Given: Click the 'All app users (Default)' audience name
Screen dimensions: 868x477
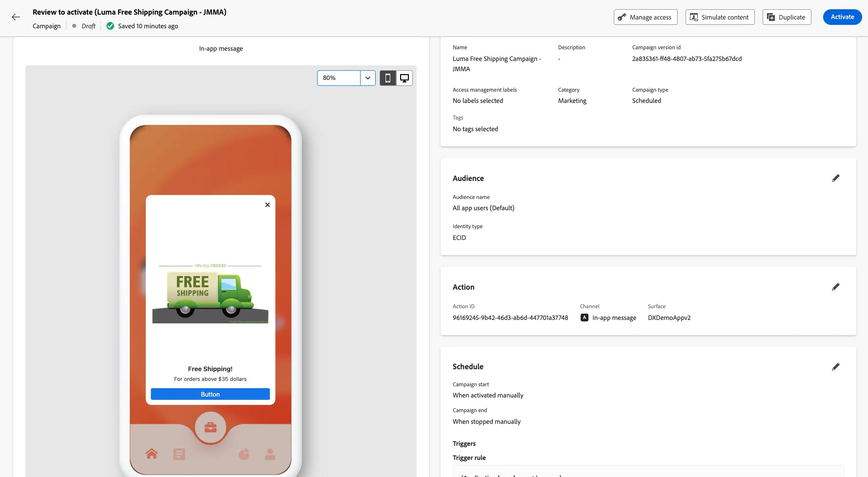Looking at the screenshot, I should pos(484,208).
